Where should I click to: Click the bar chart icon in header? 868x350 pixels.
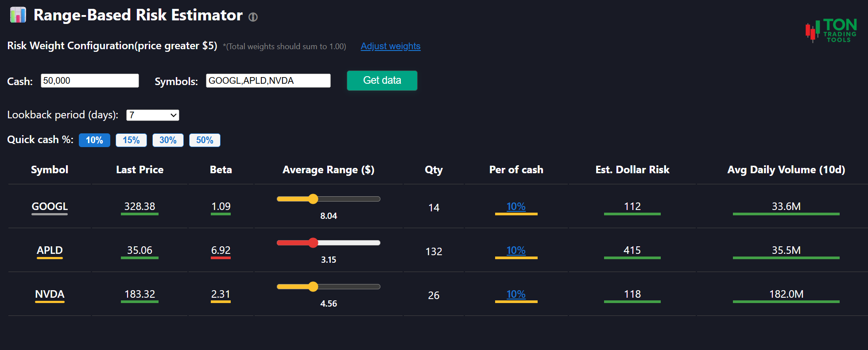pos(18,15)
